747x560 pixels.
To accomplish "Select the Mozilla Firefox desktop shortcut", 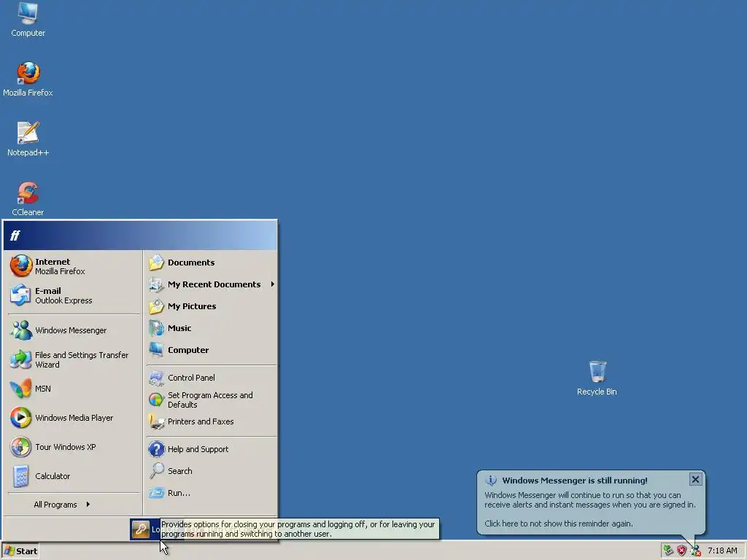I will pyautogui.click(x=28, y=79).
